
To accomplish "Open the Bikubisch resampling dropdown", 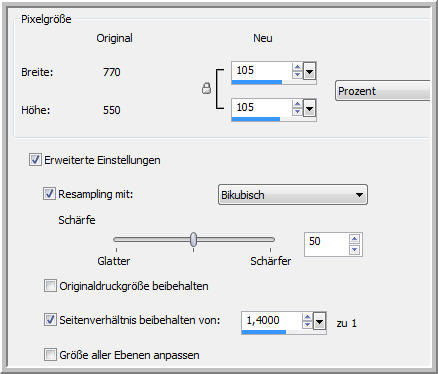I will point(293,195).
